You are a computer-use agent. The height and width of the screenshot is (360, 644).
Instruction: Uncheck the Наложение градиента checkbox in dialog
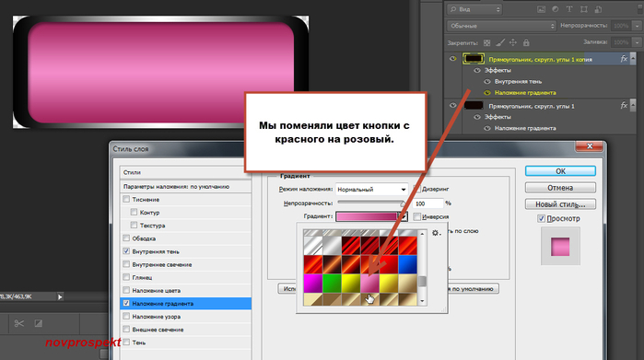coord(126,303)
